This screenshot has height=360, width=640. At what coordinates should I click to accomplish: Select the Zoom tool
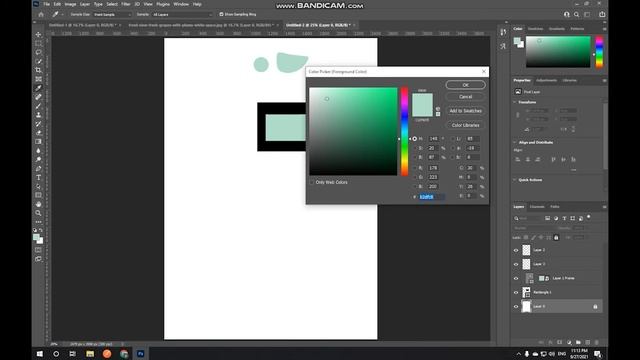tap(38, 213)
